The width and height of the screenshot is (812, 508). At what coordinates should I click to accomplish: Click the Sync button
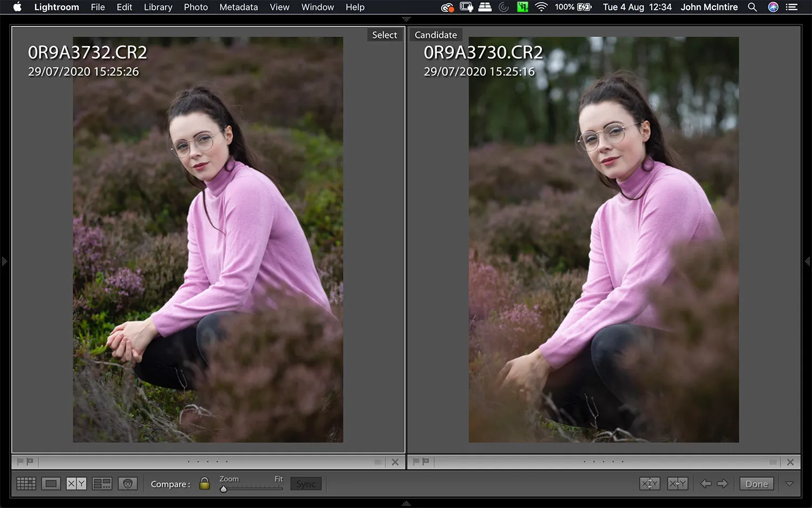(x=305, y=483)
